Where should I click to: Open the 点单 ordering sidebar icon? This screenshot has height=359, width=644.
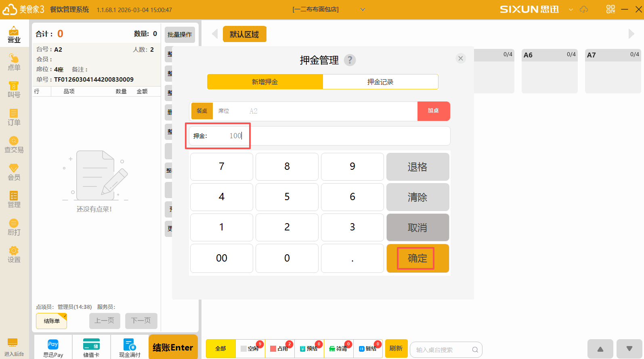pyautogui.click(x=14, y=62)
